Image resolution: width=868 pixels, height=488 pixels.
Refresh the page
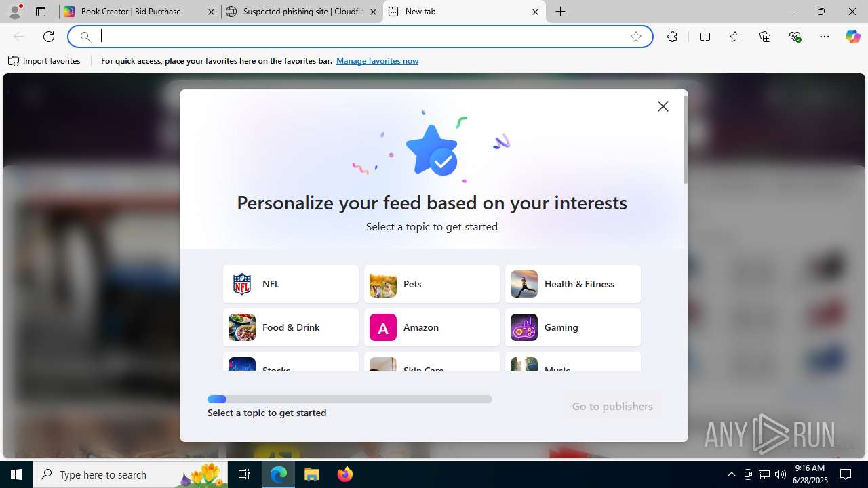49,37
